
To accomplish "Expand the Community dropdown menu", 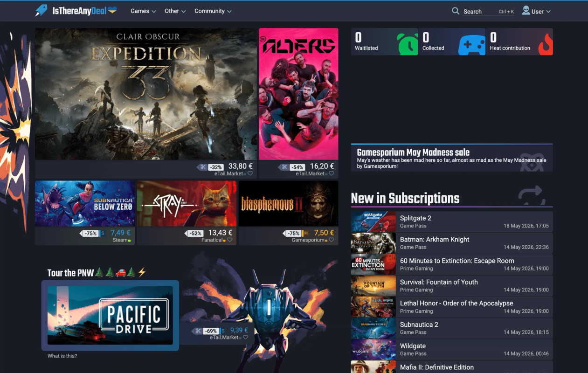I will coord(213,11).
